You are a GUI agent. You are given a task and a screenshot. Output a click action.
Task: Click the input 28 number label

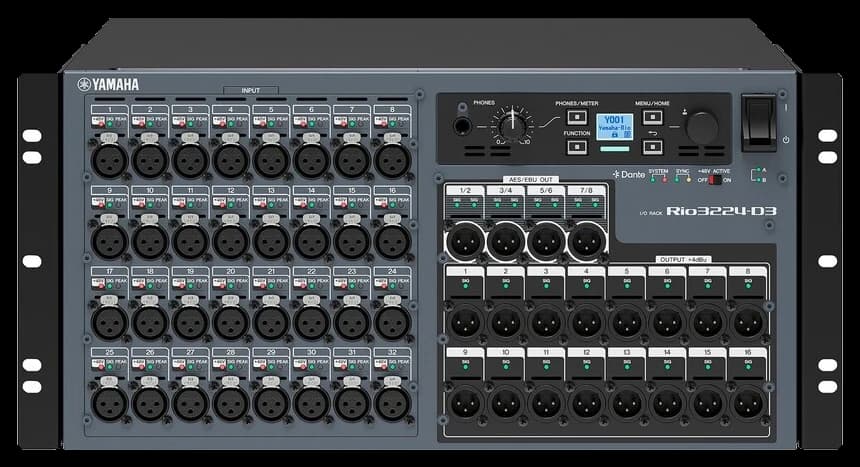(231, 352)
